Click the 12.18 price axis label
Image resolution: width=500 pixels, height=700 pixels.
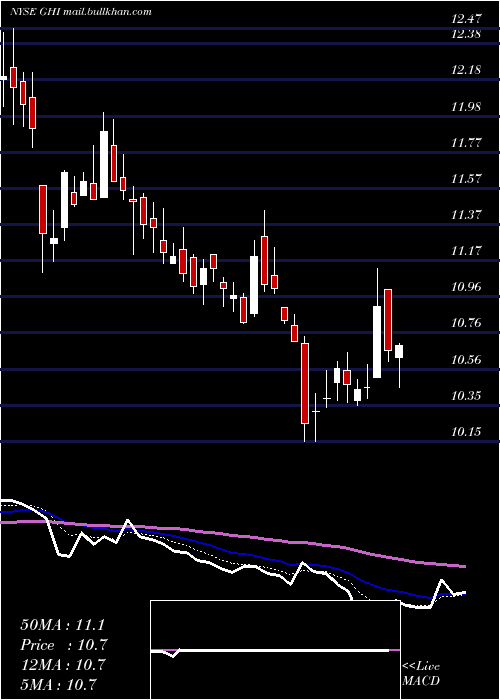pos(466,70)
